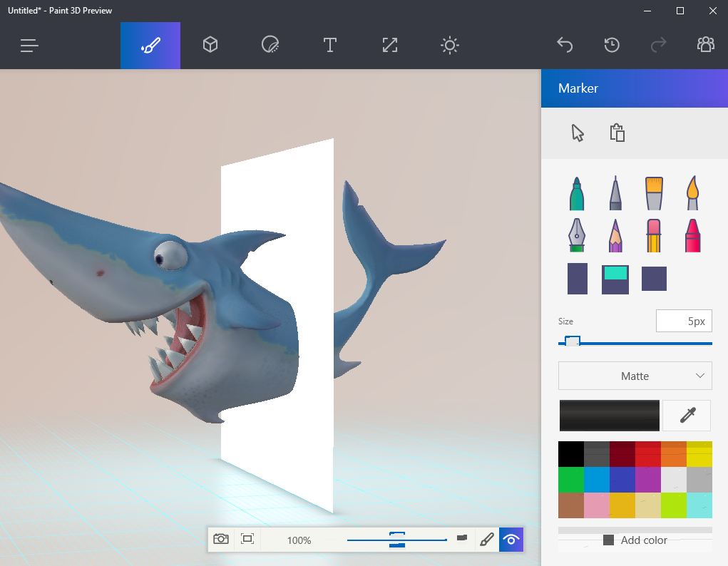Open Remix 3D community panel
Screen dimensions: 728x566
pyautogui.click(x=705, y=45)
